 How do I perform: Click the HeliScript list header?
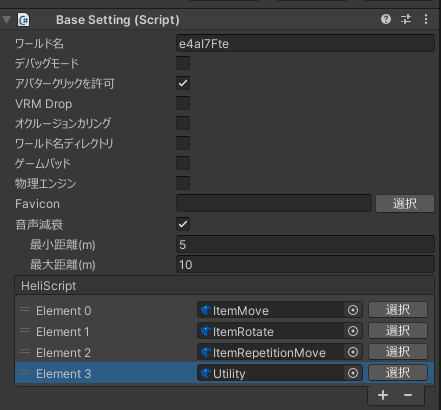pos(224,286)
